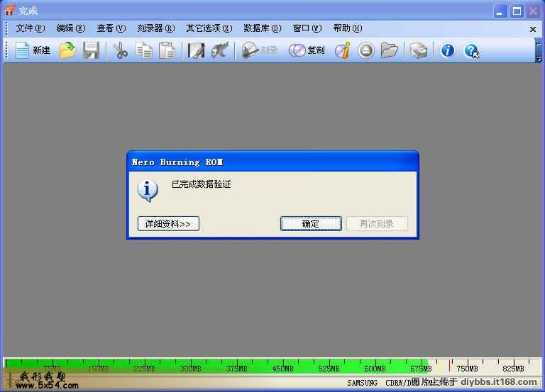Viewport: 545px width, 392px height.
Task: Open the compilation properties pencil icon
Action: click(196, 51)
